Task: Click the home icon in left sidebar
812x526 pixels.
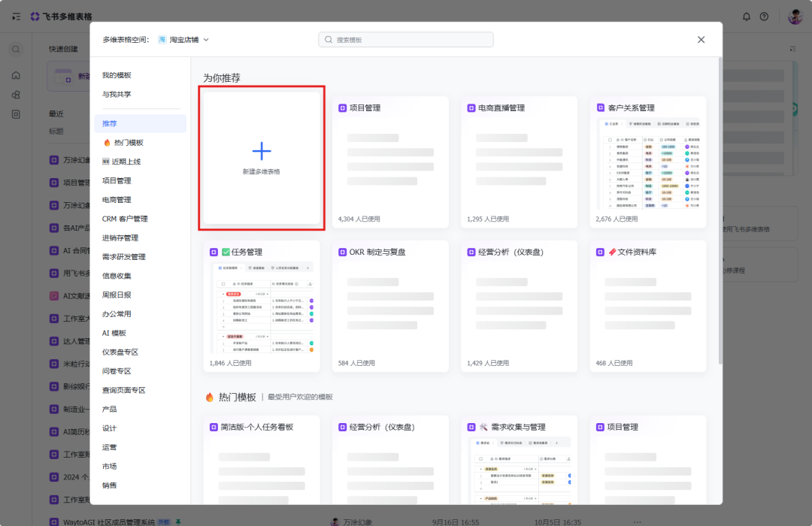Action: 16,75
